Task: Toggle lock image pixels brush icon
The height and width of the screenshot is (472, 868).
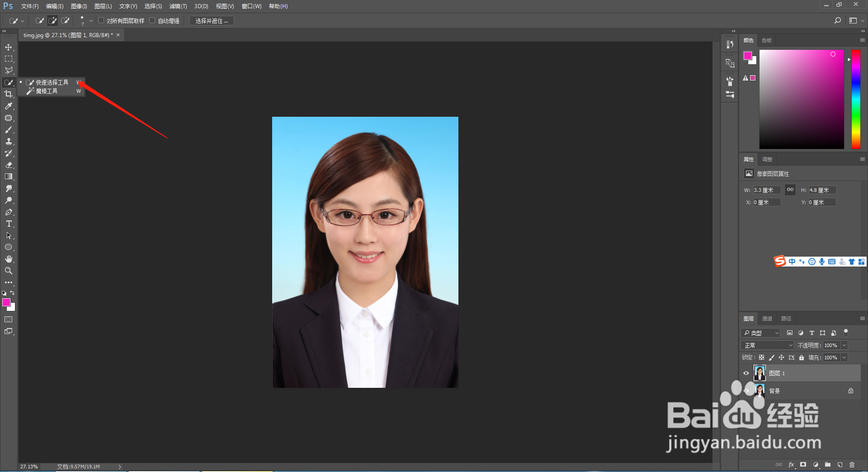Action: click(x=772, y=358)
